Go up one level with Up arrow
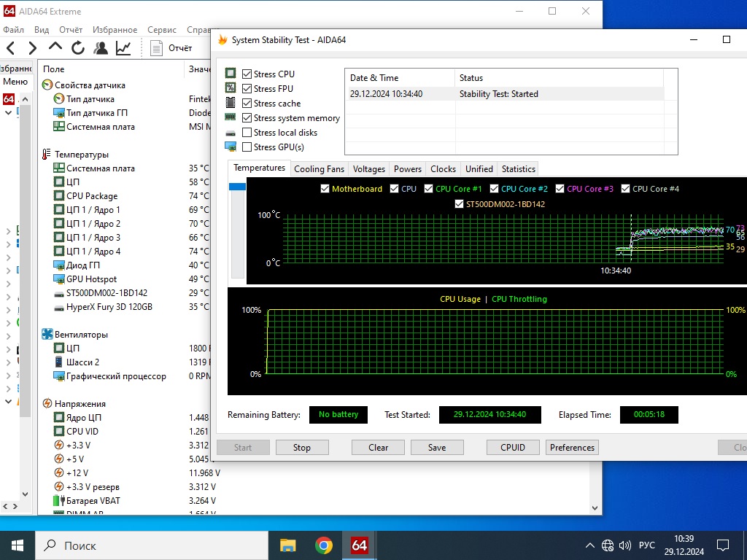 click(55, 48)
